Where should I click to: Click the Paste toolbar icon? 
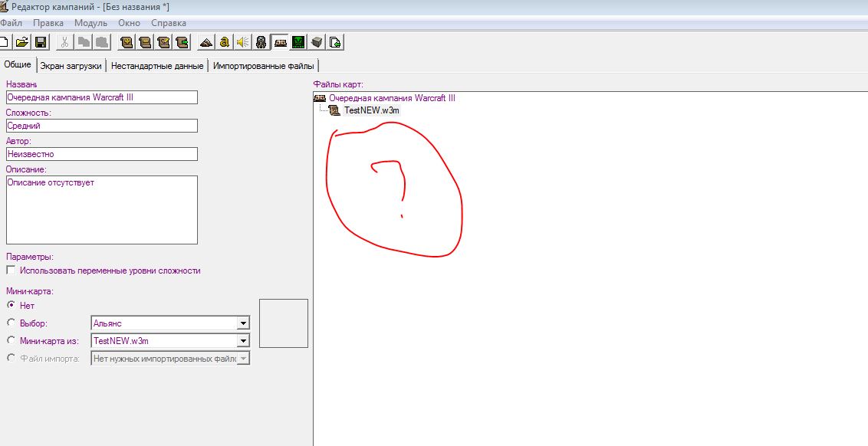[x=102, y=42]
